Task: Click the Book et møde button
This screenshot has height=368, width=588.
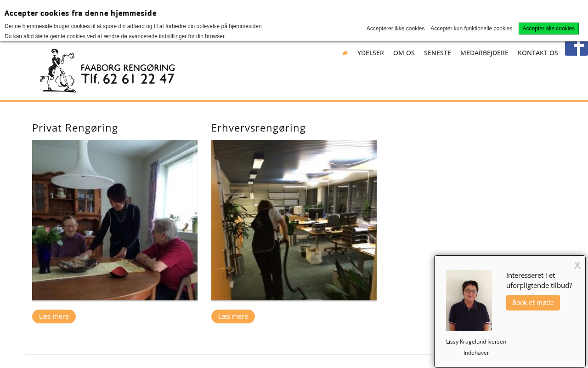Action: (533, 303)
